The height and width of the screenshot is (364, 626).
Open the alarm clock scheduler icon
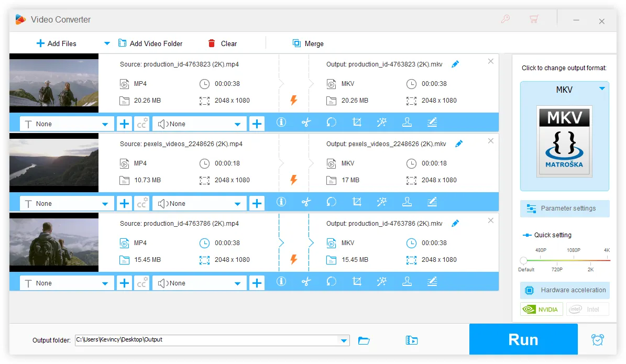pyautogui.click(x=598, y=339)
